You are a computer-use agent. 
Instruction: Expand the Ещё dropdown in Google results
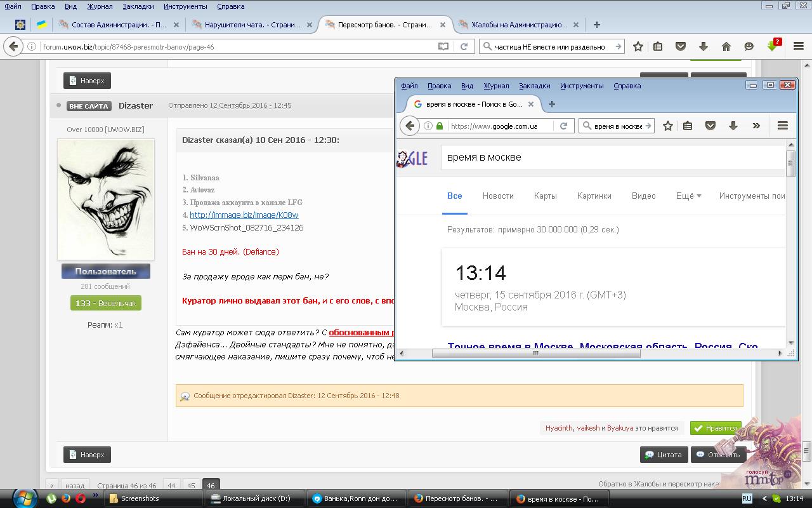pyautogui.click(x=688, y=196)
